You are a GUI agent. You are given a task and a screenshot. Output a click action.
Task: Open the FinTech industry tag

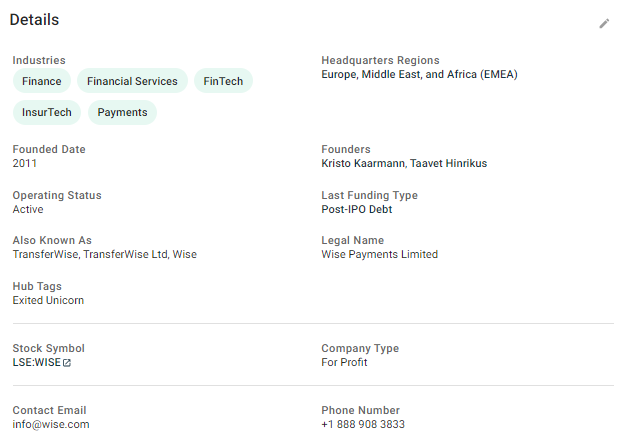click(x=223, y=81)
